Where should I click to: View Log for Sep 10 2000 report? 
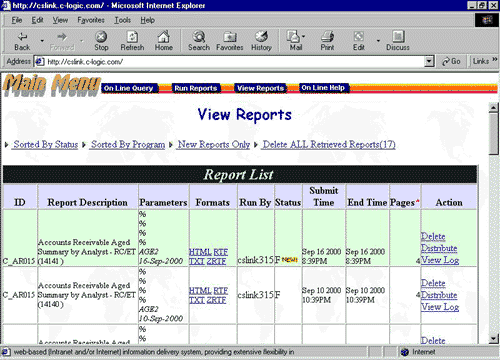[440, 307]
